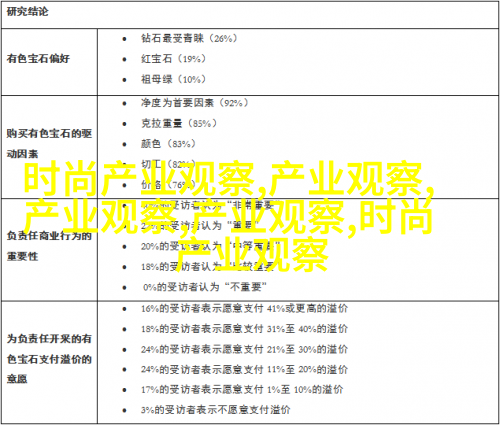Select the 有色宝石偏好 row label
Image resolution: width=500 pixels, height=425 pixels.
click(38, 59)
